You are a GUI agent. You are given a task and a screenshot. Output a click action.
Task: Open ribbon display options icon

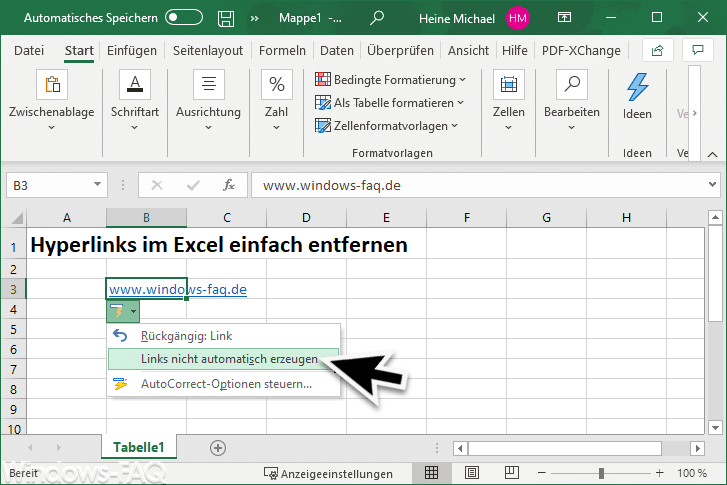coord(564,18)
